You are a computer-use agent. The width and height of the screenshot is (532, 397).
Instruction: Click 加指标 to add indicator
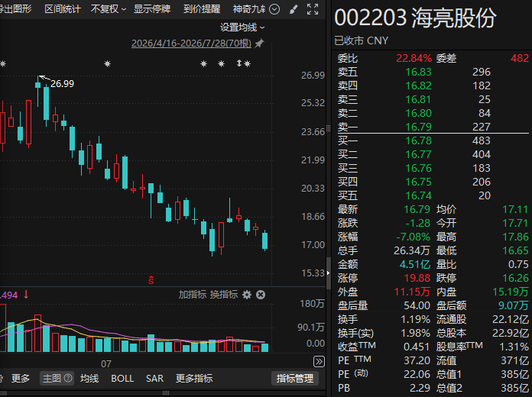pyautogui.click(x=193, y=295)
